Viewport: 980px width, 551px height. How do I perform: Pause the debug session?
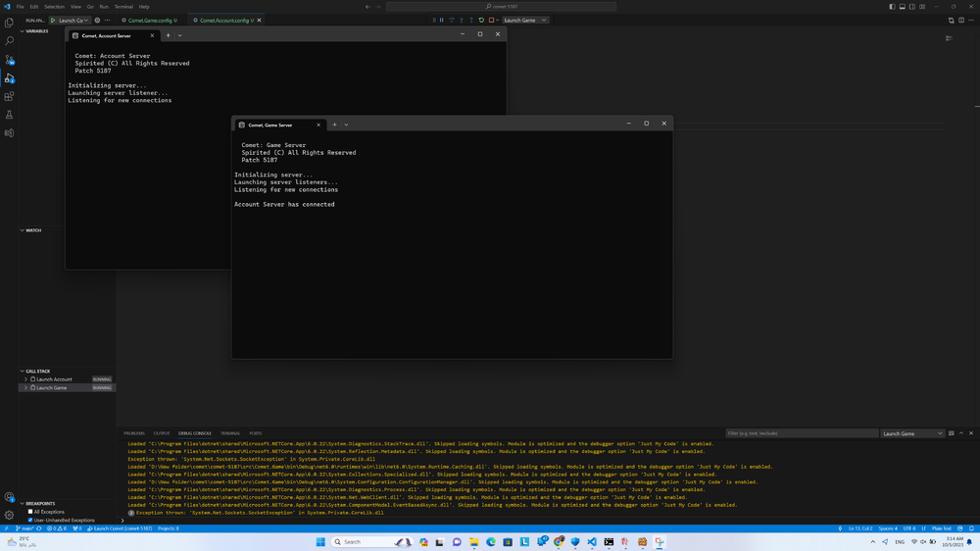click(x=441, y=20)
